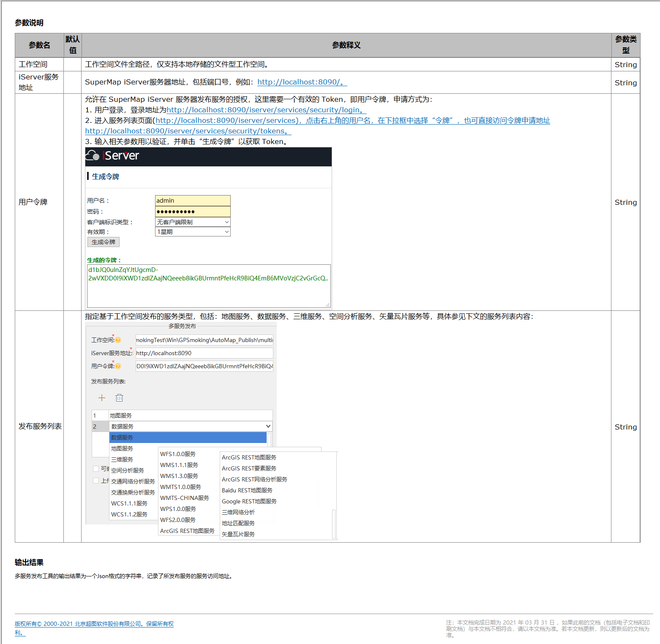The height and width of the screenshot is (644, 660).
Task: Click the generated token text area
Action: coord(209,286)
